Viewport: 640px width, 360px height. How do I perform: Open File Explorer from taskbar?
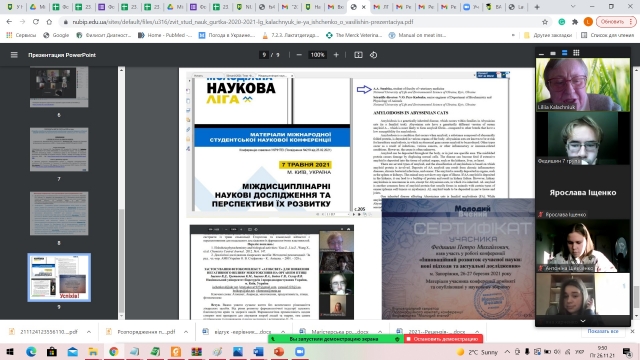click(x=93, y=351)
